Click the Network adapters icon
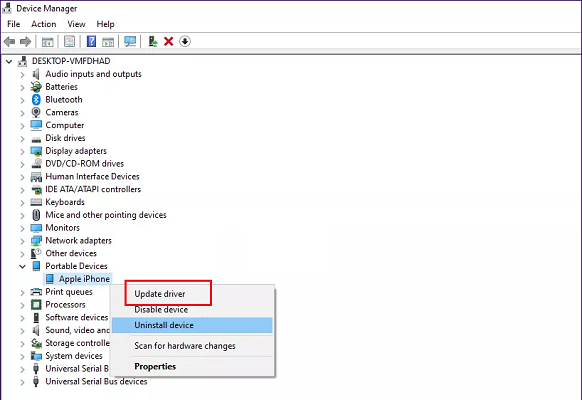The width and height of the screenshot is (582, 400). 36,240
